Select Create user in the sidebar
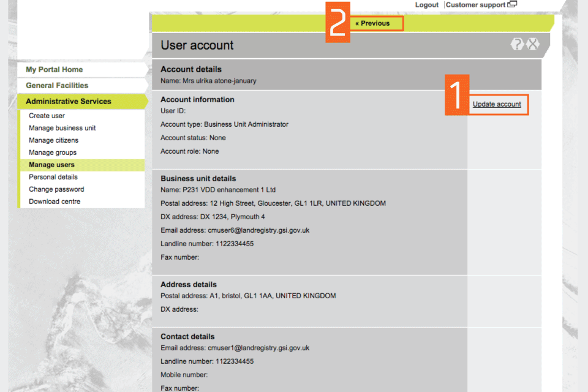Image resolution: width=588 pixels, height=392 pixels. pos(47,116)
